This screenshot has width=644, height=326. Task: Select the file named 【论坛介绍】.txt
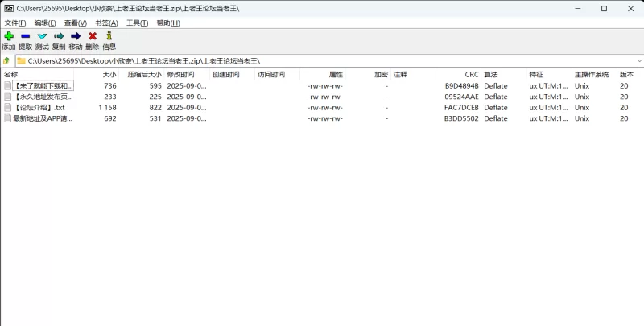click(x=39, y=108)
